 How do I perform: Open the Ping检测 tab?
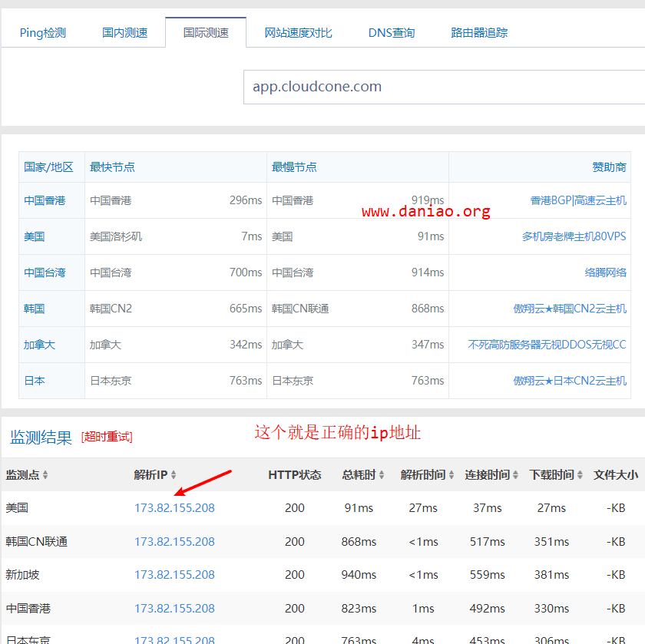coord(43,32)
